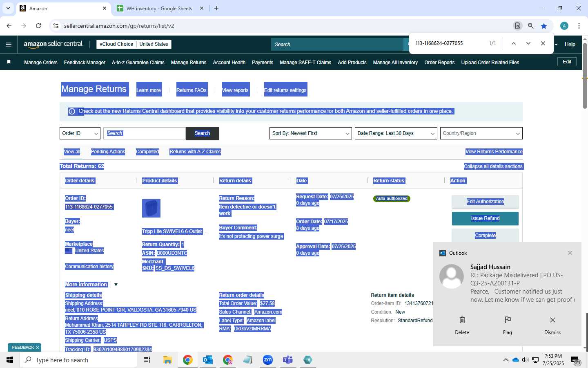588x368 pixels.
Task: Close the FEEDBACK tab
Action: (x=38, y=348)
